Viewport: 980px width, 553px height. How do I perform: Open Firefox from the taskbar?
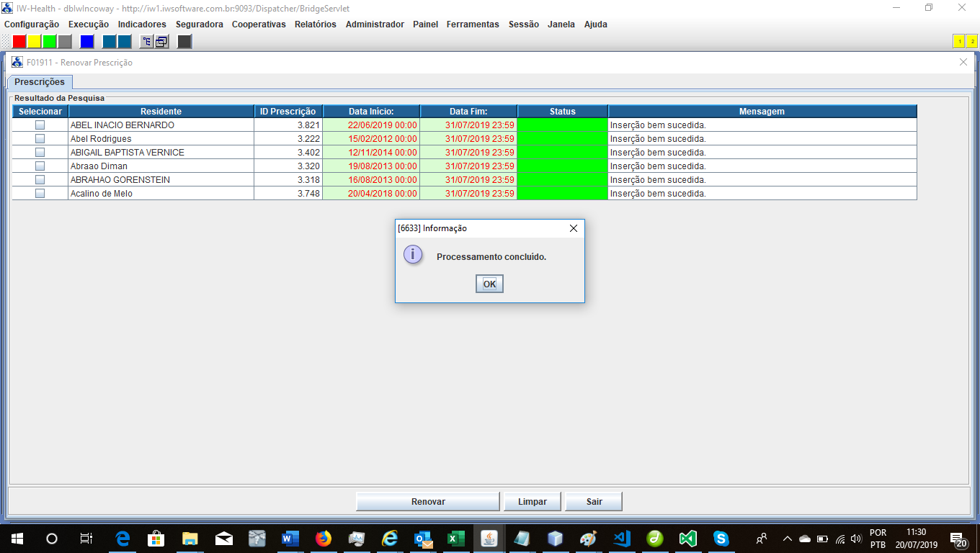click(x=324, y=538)
